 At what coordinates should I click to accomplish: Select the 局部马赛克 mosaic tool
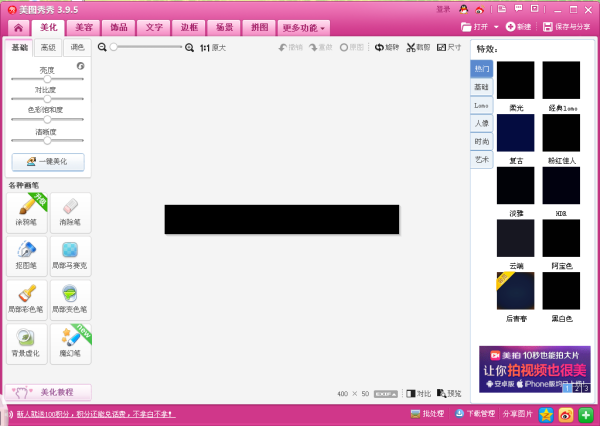click(x=71, y=254)
